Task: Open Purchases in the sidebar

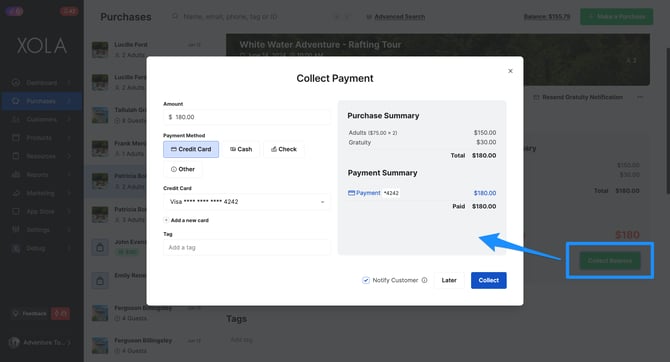Action: (x=41, y=101)
